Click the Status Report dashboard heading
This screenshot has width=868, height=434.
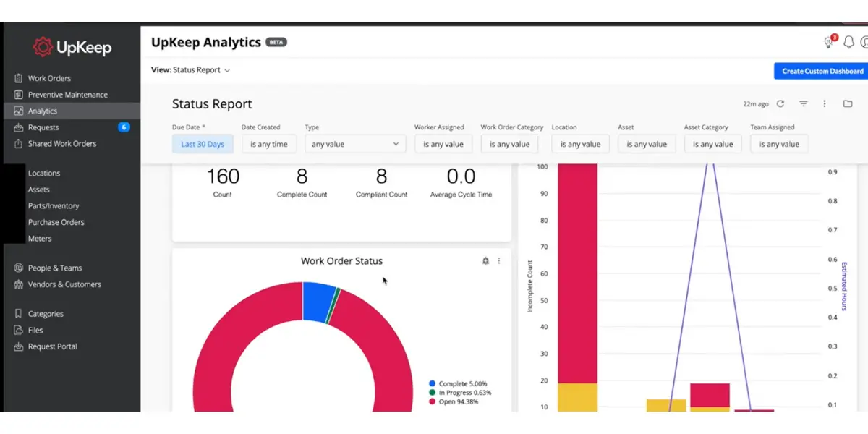pos(212,104)
